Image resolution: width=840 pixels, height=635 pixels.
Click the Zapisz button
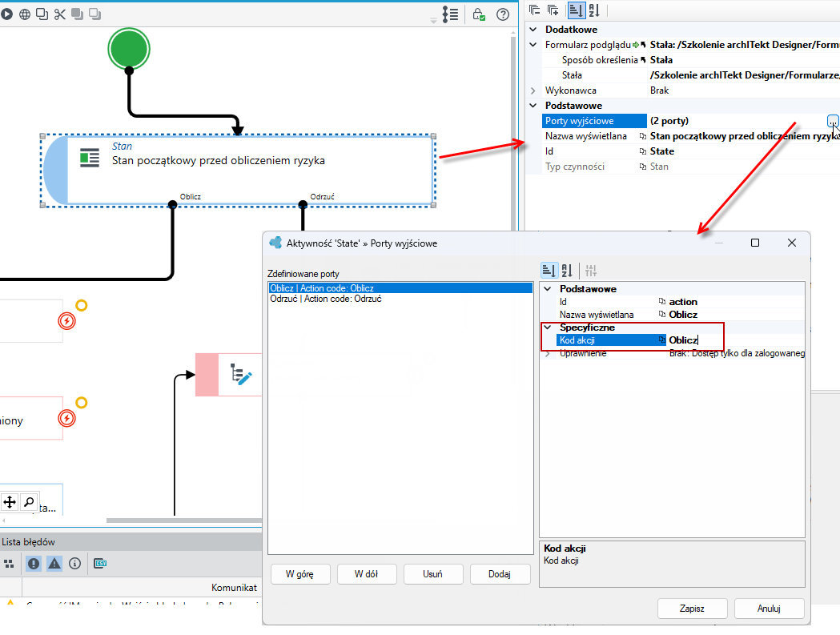point(692,609)
